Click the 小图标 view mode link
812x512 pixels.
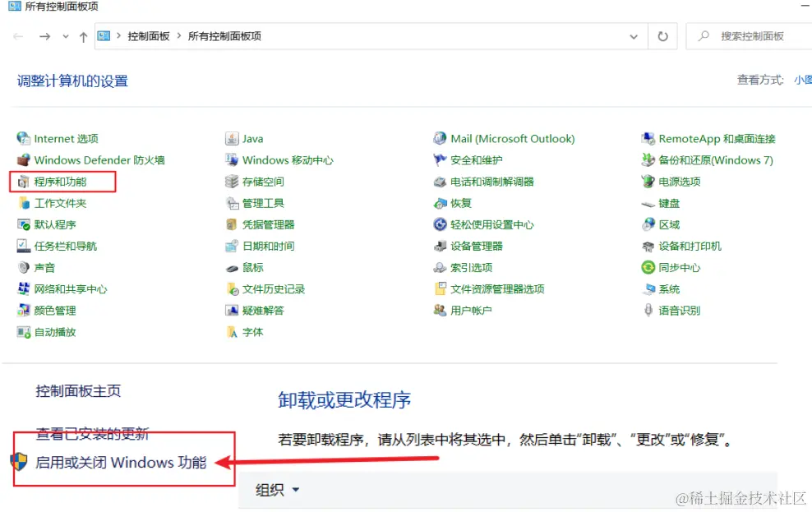pos(803,80)
